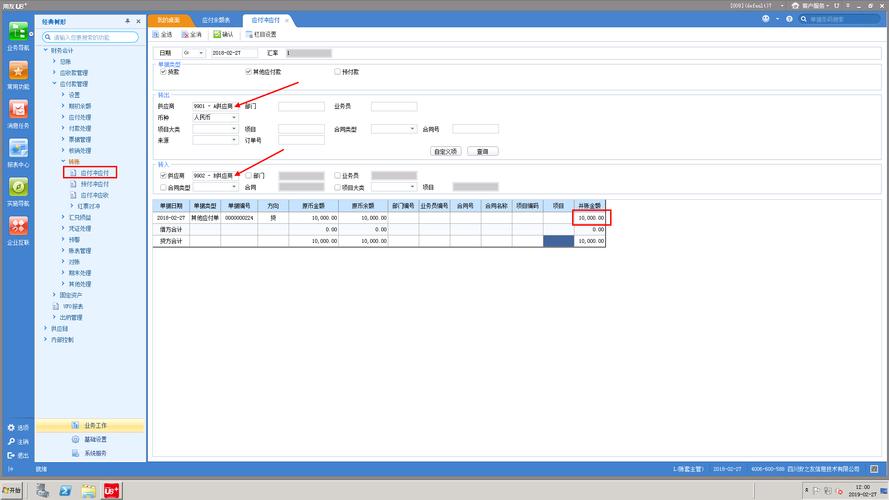Expand the 固定资产 tree node
Screen dimensions: 889x500
[54, 295]
